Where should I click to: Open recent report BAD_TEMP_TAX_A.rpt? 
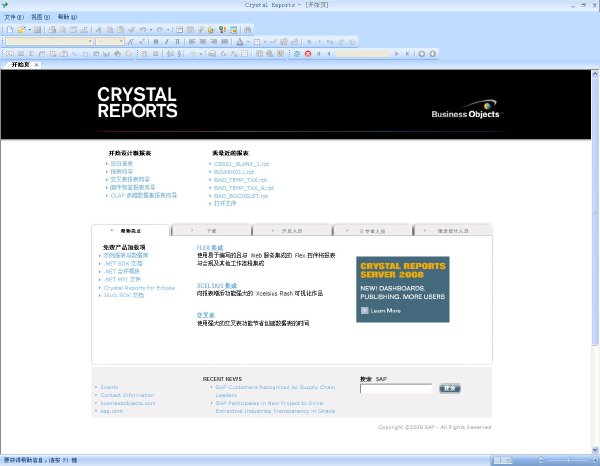tap(243, 188)
